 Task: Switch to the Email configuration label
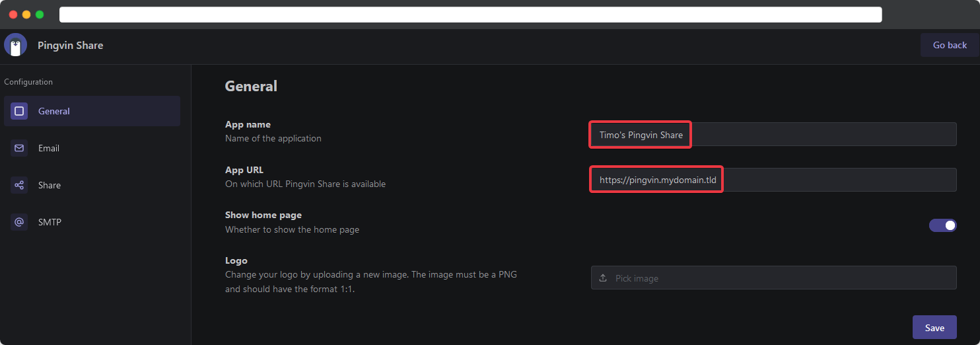pos(49,148)
